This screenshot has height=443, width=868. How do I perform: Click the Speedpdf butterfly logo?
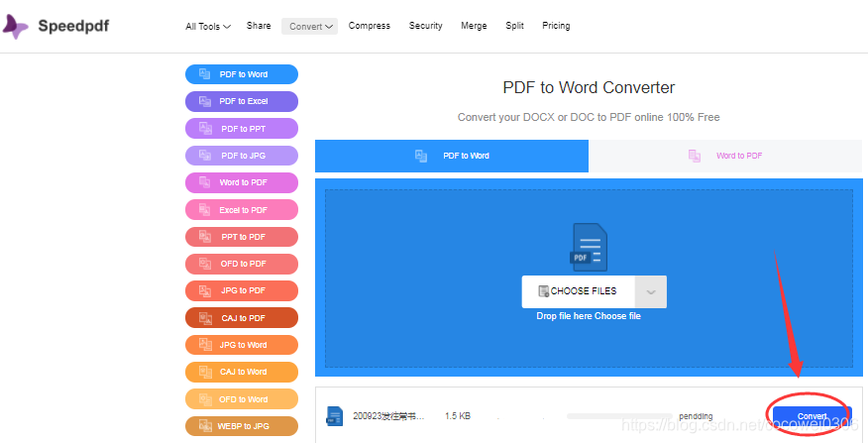(15, 26)
